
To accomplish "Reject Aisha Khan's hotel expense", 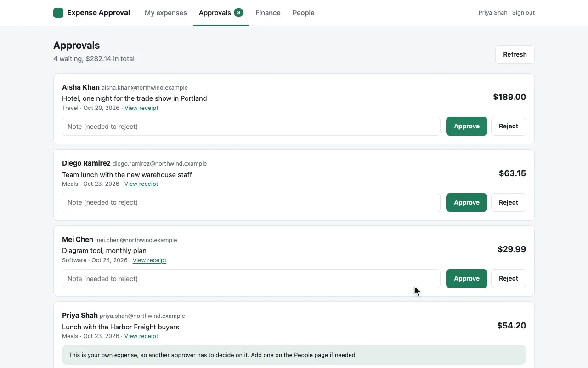I will [509, 126].
